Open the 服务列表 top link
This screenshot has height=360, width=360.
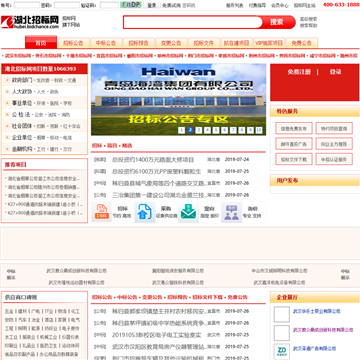[235, 6]
